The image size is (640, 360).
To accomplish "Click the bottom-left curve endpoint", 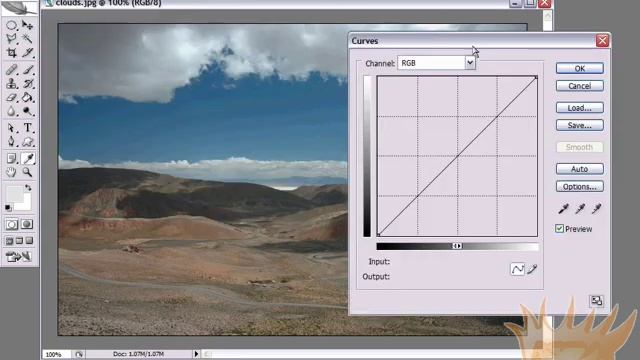I will click(x=378, y=235).
